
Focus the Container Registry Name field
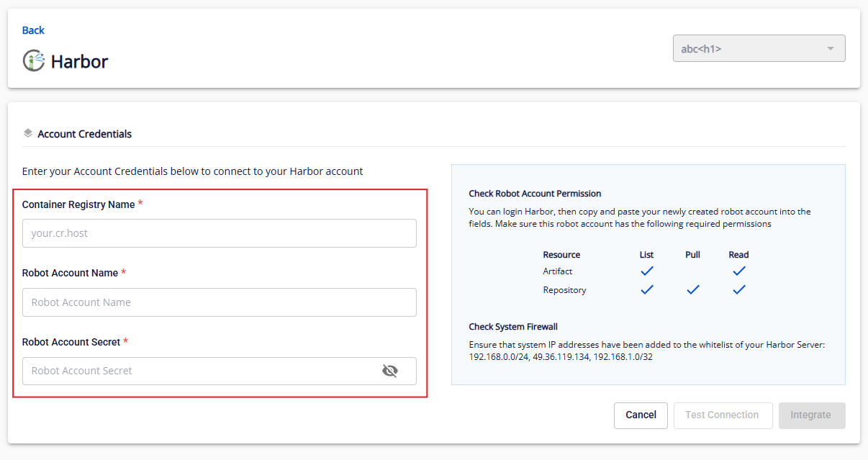pos(219,233)
